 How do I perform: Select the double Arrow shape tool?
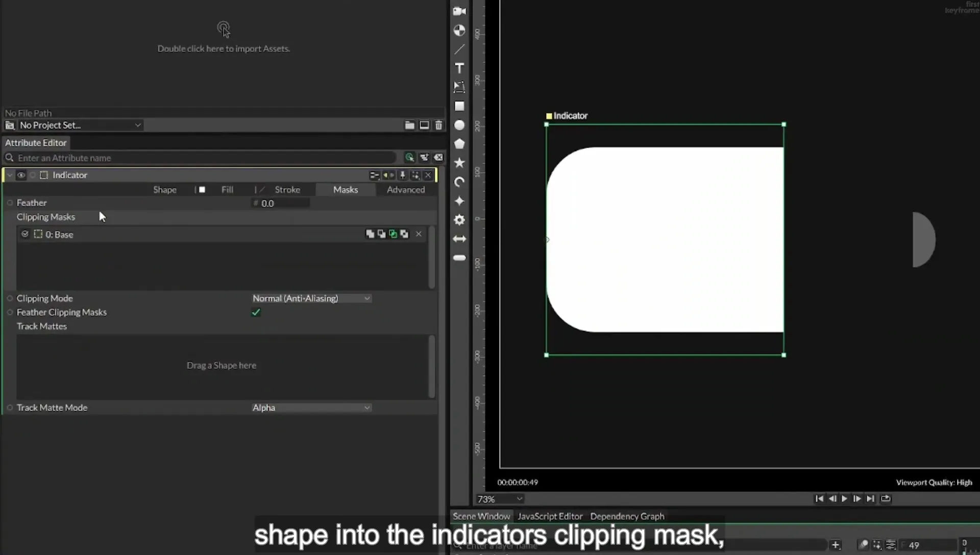pos(459,239)
